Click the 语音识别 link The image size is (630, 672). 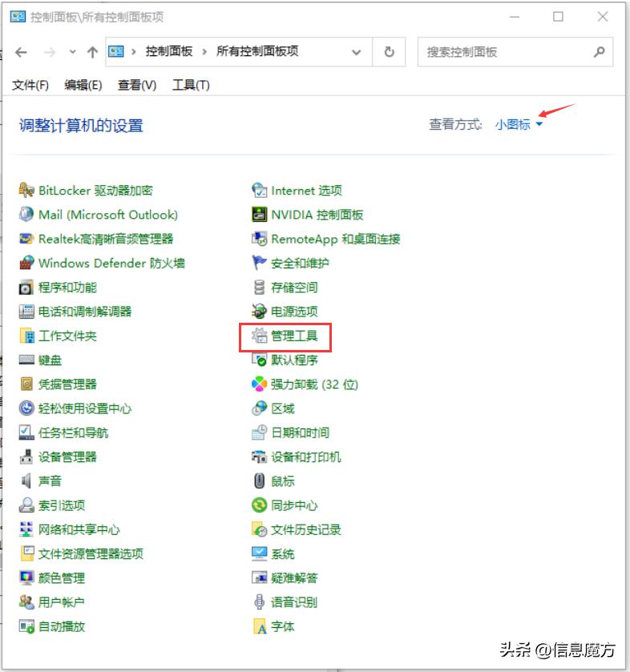[x=294, y=602]
